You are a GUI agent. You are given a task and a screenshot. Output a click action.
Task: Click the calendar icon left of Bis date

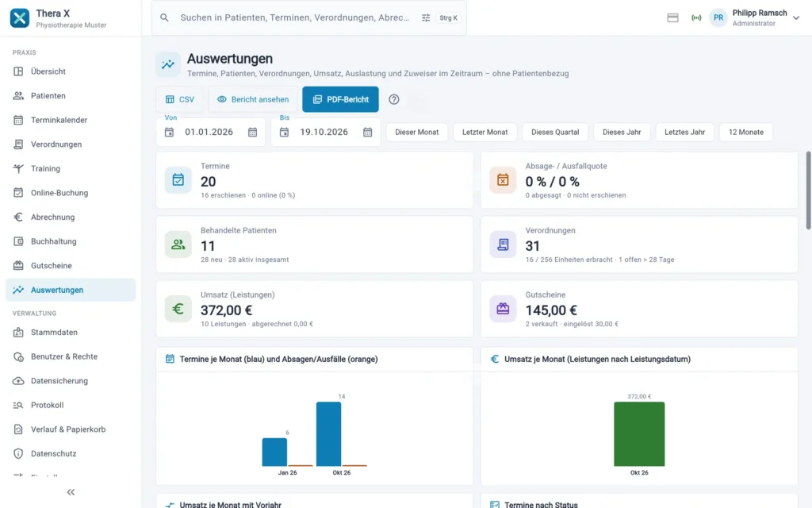tap(285, 133)
